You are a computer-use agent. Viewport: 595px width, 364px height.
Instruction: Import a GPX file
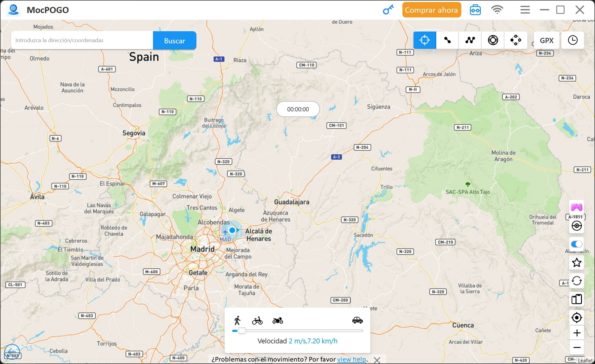coord(547,40)
